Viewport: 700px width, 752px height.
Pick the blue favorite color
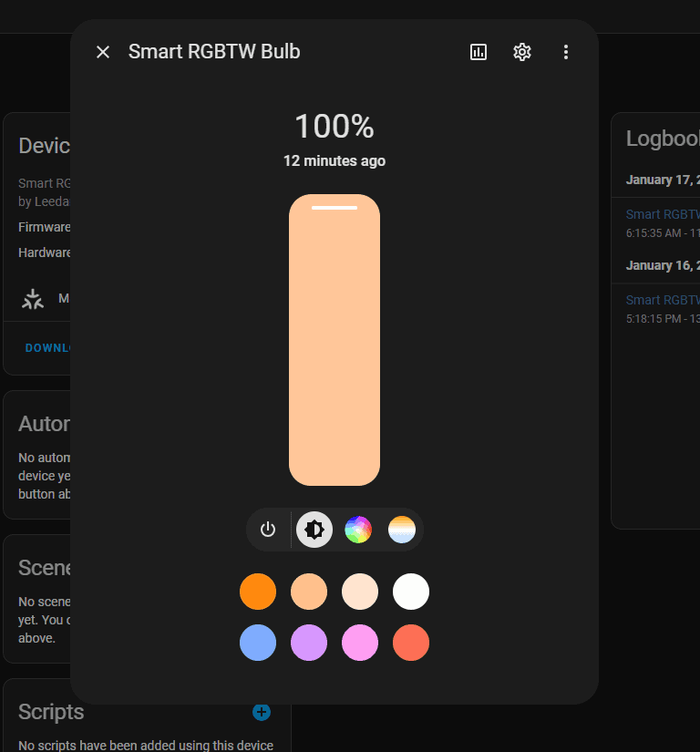coord(258,643)
